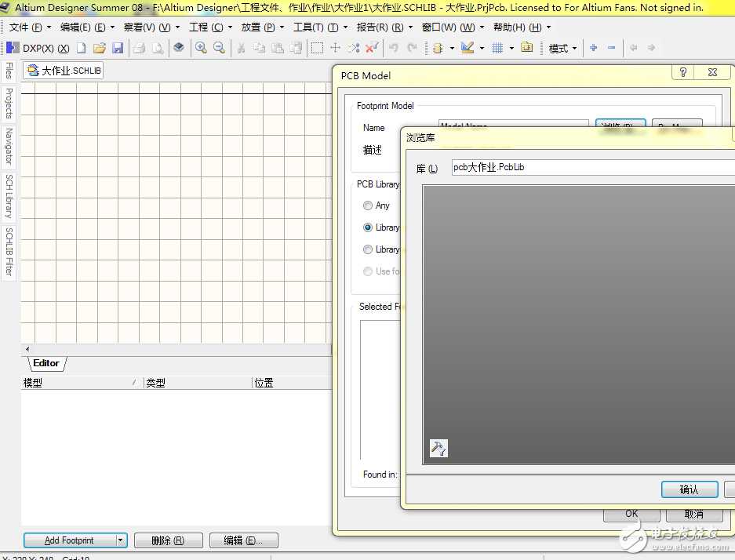
Task: Click 确认 in the Browse Library dialog
Action: pos(690,489)
